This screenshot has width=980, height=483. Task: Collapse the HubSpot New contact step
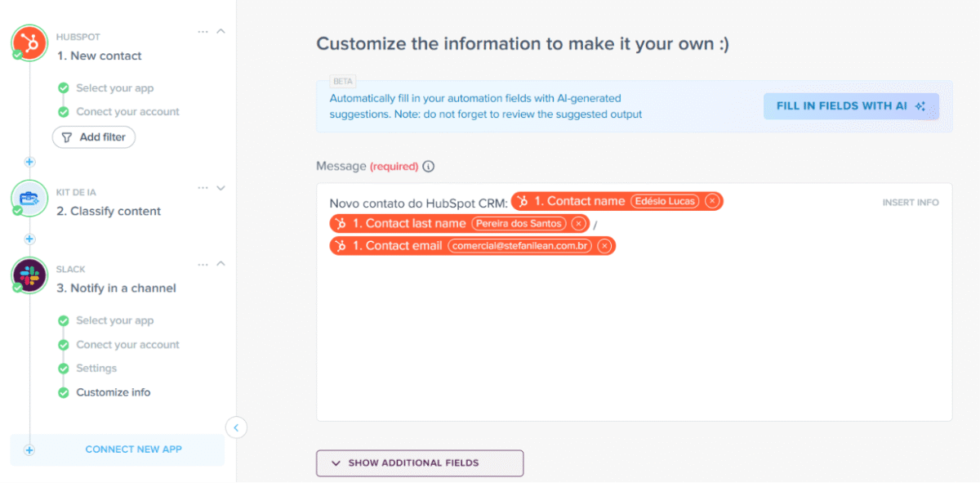[220, 31]
